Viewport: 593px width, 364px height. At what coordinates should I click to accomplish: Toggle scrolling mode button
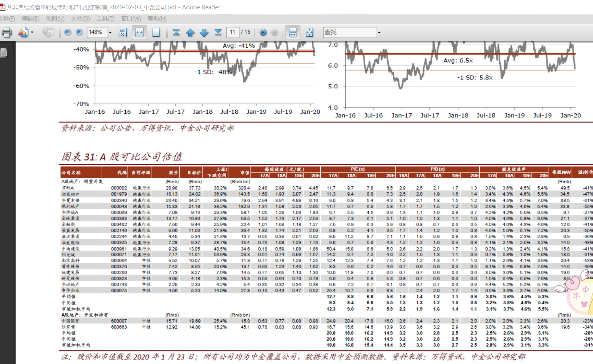pos(292,32)
